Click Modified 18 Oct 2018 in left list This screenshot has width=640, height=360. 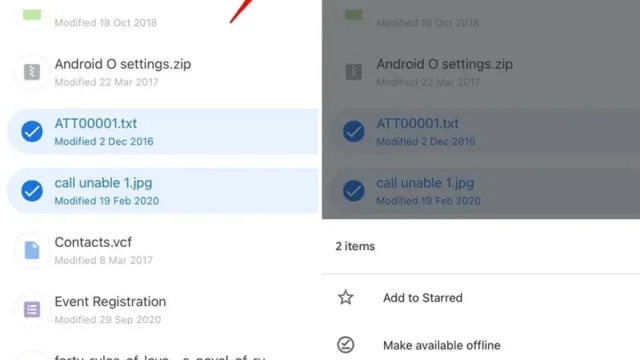[106, 23]
